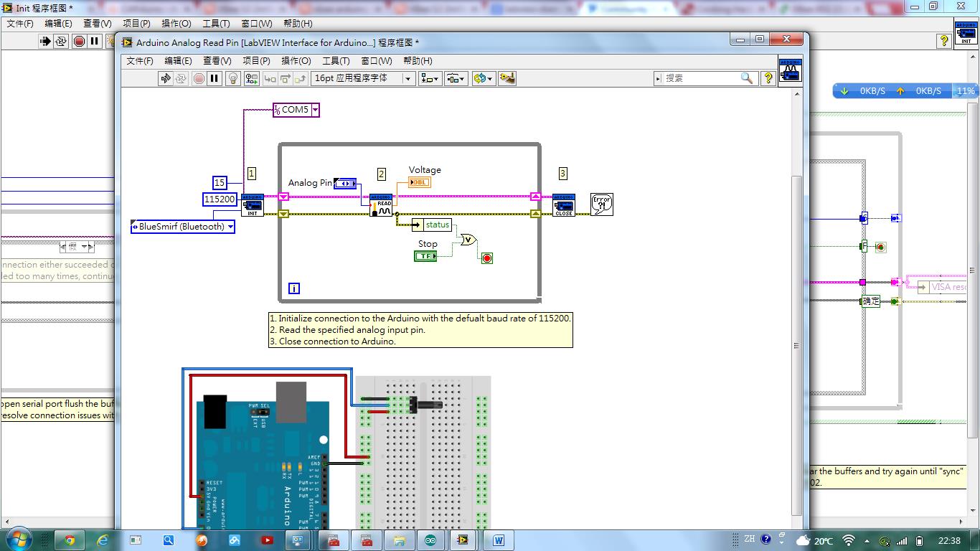The width and height of the screenshot is (980, 551).
Task: Open the 编辑(E) menu in Arduino Analog Read window
Action: (178, 61)
